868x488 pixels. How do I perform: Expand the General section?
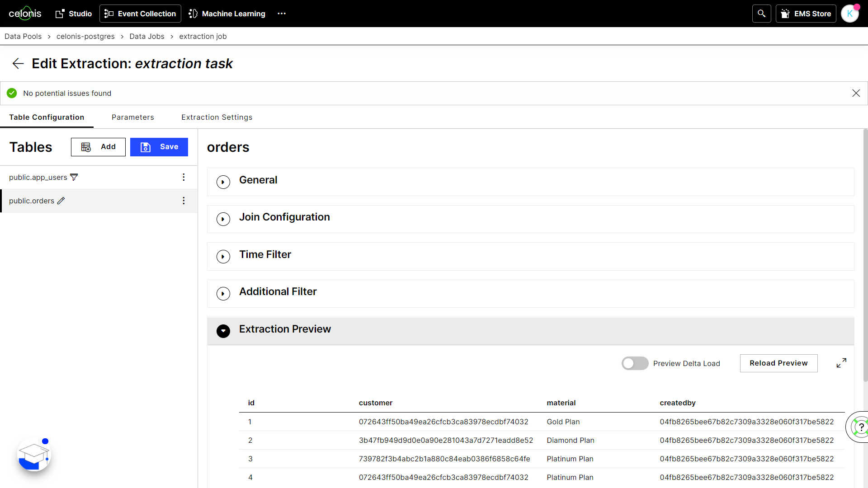(x=223, y=182)
